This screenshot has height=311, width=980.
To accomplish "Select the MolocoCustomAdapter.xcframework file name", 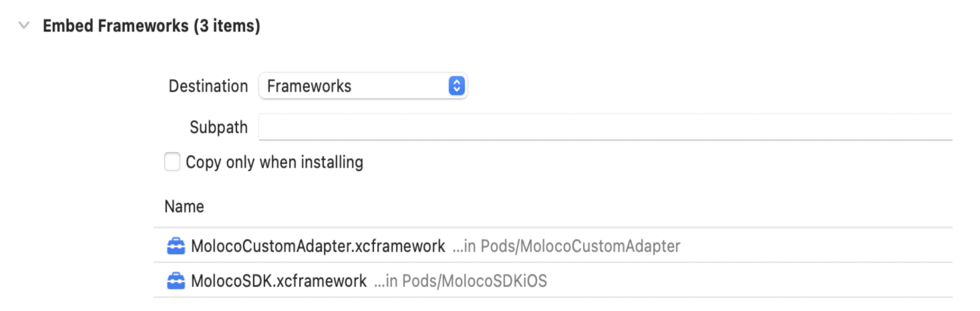I will click(x=318, y=246).
